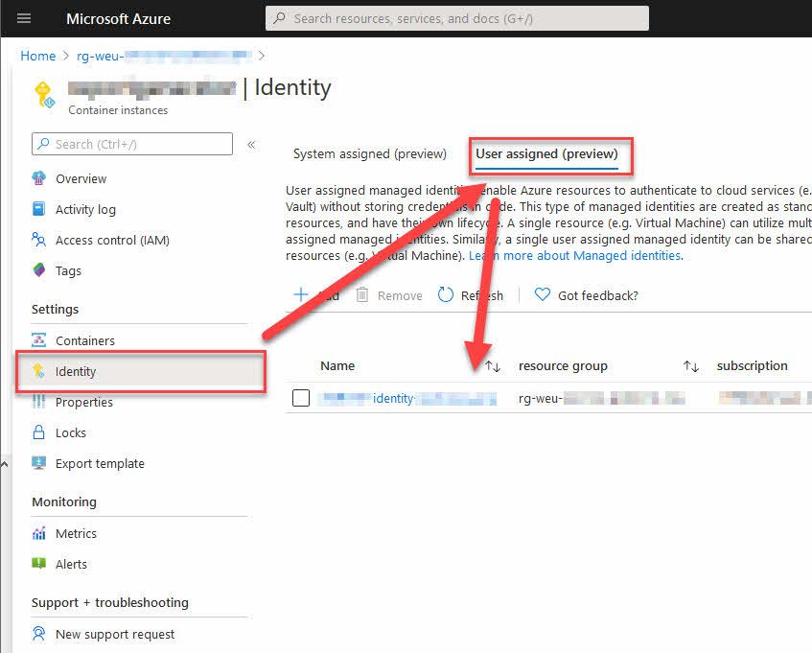
Task: Check the checkbox next to the identity row
Action: 301,398
